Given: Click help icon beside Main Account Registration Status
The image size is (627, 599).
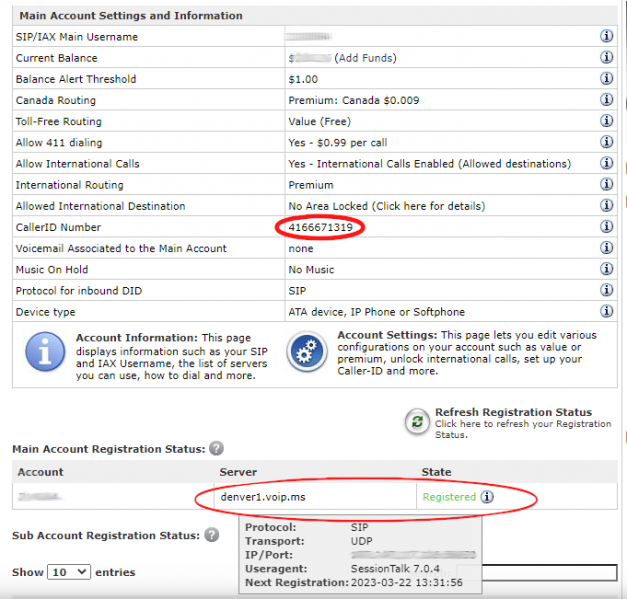Looking at the screenshot, I should point(216,449).
